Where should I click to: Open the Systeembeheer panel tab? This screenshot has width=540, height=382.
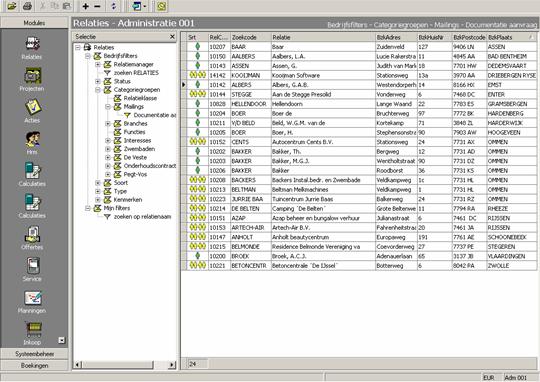coord(34,354)
